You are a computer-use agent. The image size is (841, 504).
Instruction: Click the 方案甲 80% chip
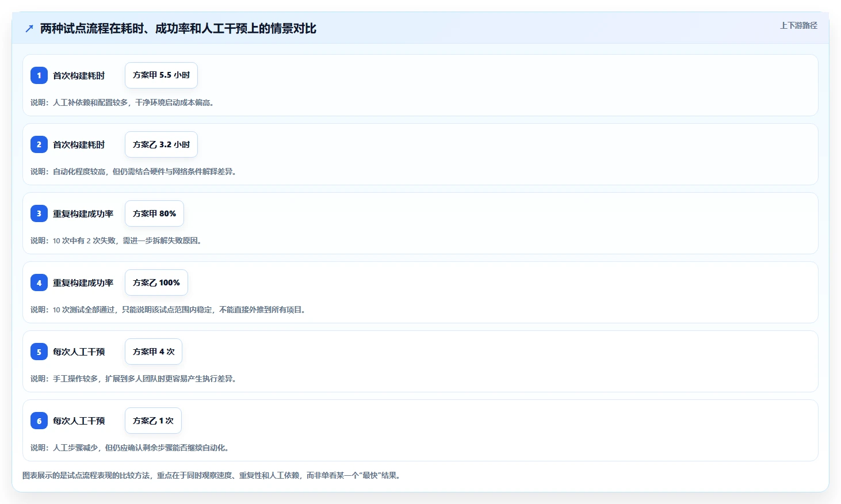tap(154, 213)
